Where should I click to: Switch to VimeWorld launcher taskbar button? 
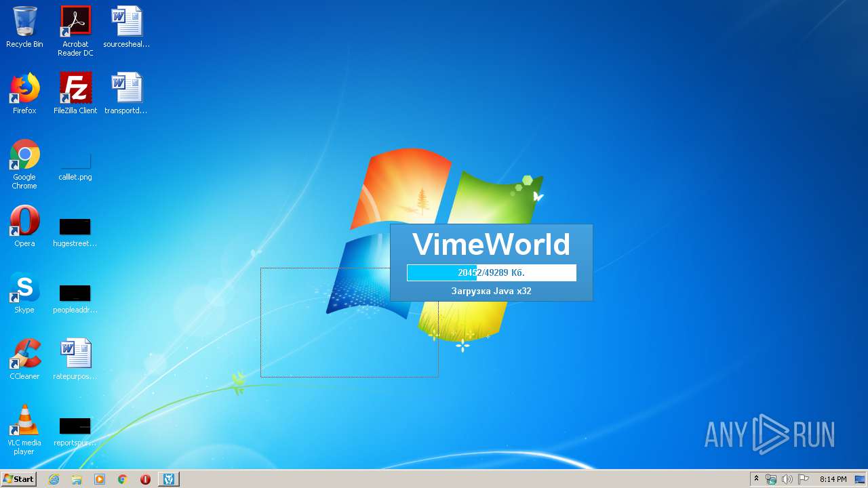(x=169, y=479)
